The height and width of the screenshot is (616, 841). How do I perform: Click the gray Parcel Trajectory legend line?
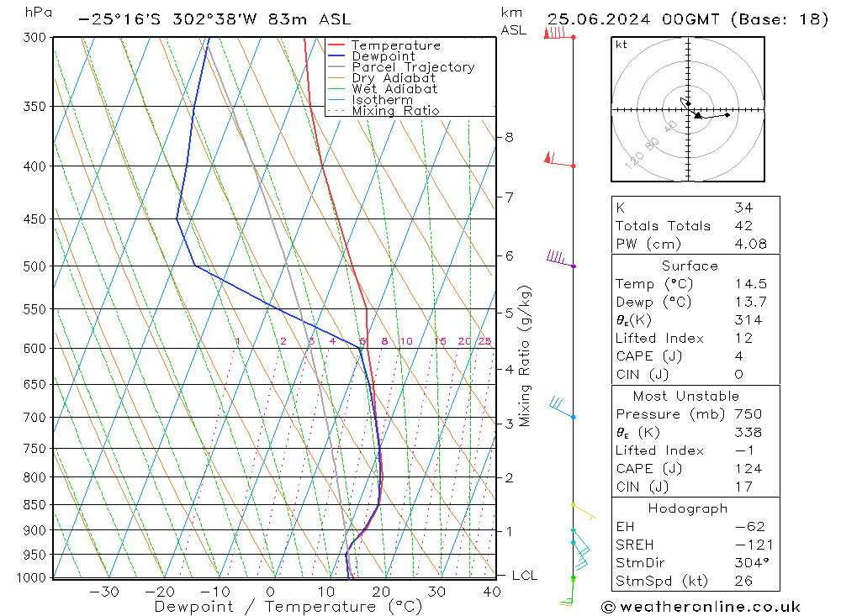(336, 67)
